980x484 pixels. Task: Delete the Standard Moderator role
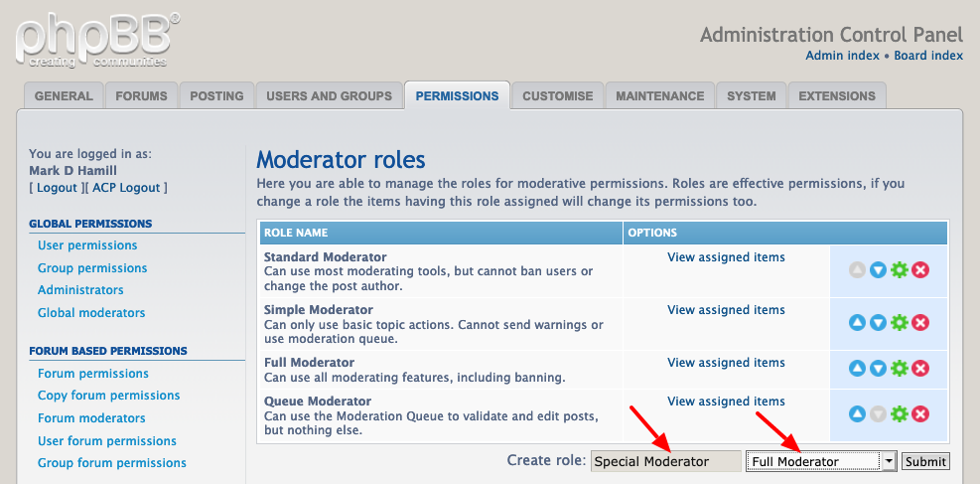pos(920,270)
